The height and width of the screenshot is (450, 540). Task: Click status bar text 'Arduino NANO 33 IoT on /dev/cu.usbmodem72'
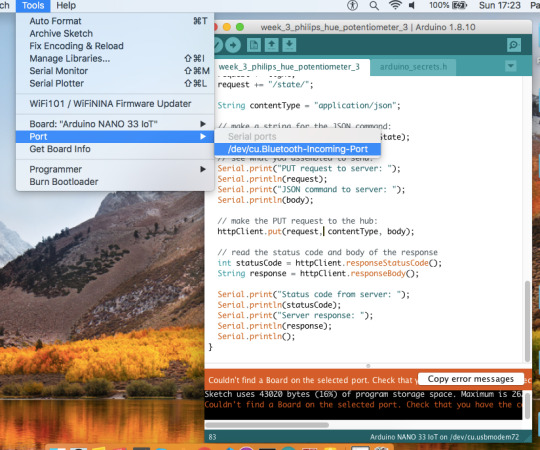point(444,437)
